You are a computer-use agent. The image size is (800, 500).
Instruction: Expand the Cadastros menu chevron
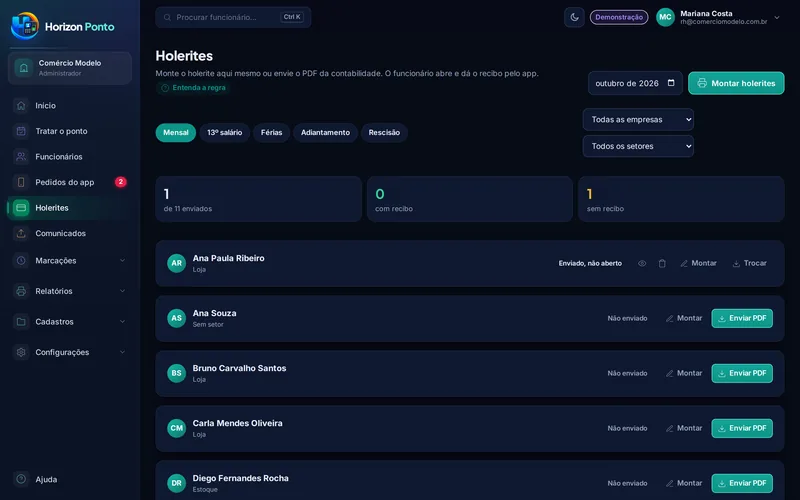point(122,321)
